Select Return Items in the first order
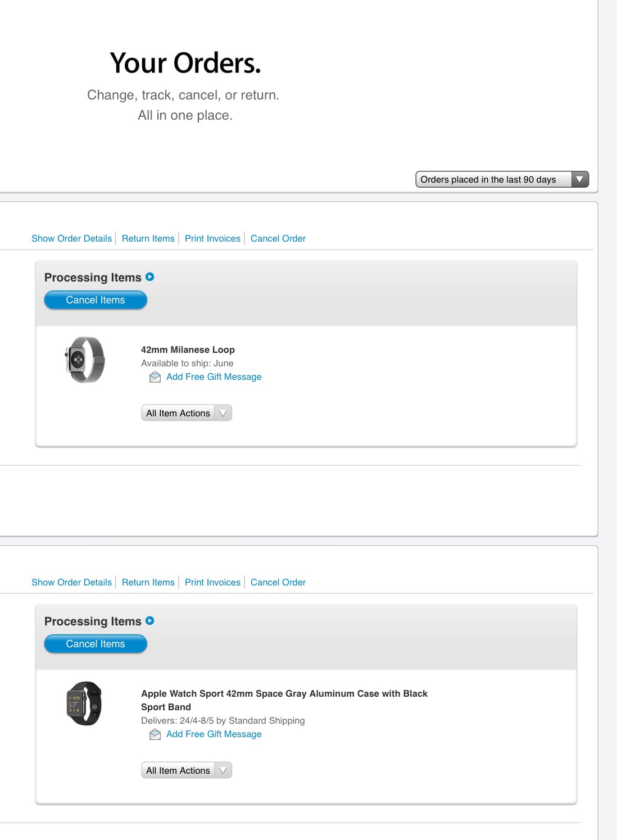Image resolution: width=617 pixels, height=840 pixels. click(x=148, y=238)
